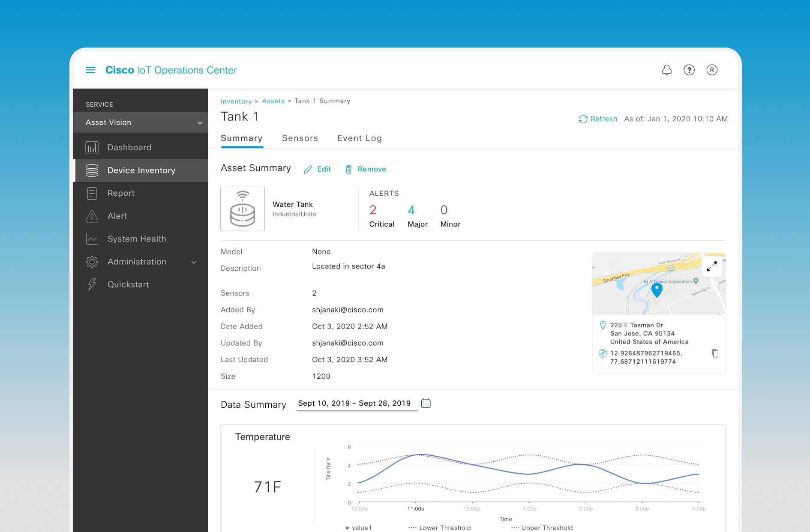
Task: Expand the Administration submenu chevron
Action: (x=194, y=262)
